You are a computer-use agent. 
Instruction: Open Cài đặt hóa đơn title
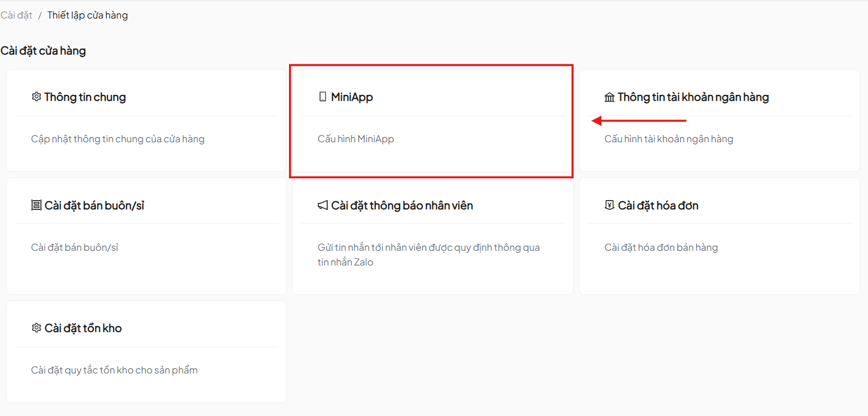click(x=658, y=206)
